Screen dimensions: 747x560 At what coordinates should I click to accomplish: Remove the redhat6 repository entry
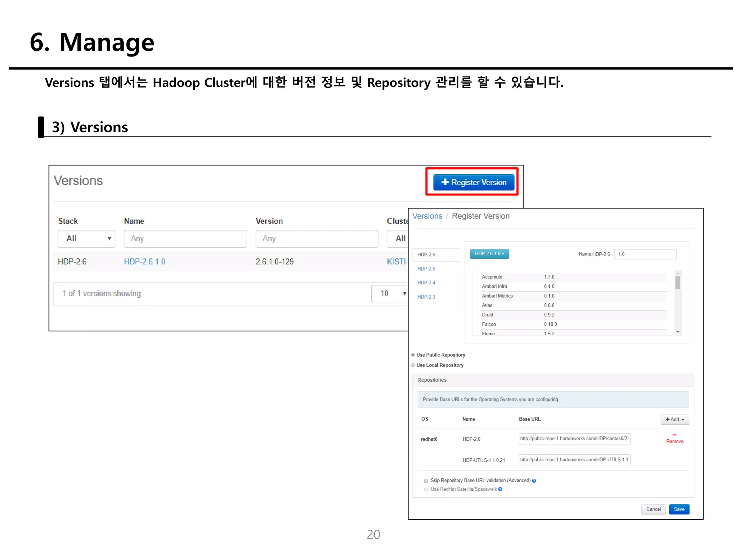675,439
